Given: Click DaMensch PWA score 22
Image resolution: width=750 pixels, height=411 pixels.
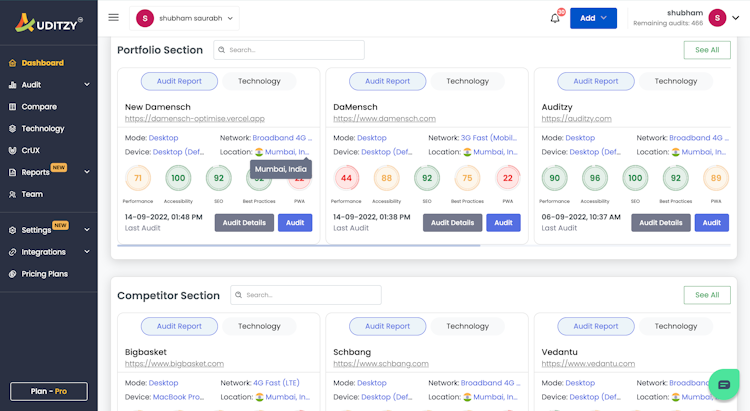Looking at the screenshot, I should click(507, 178).
